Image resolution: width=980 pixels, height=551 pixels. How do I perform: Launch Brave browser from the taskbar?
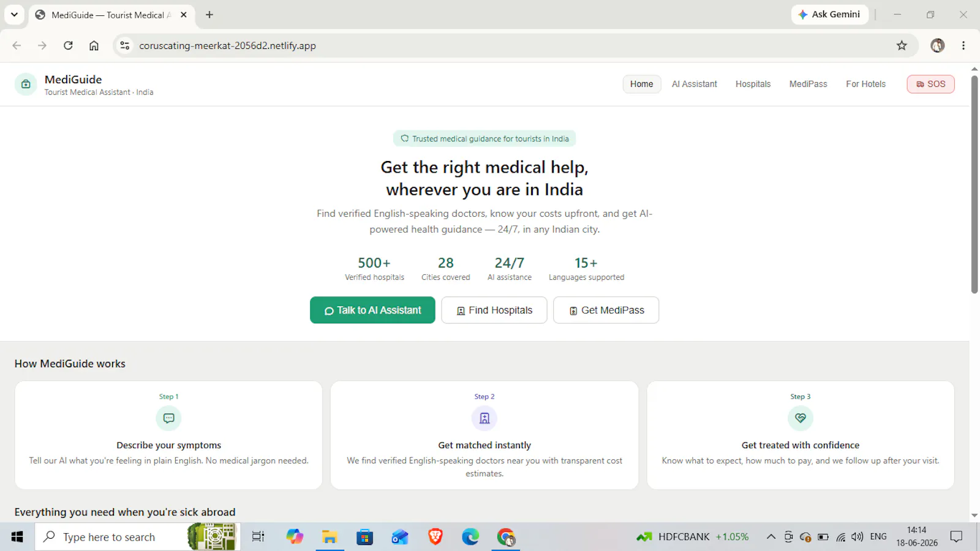435,537
